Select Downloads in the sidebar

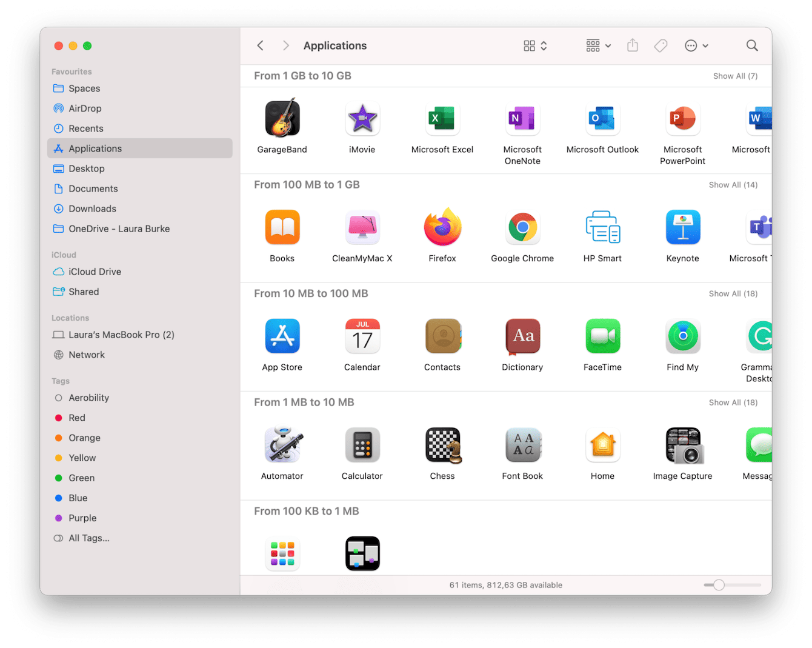coord(92,209)
